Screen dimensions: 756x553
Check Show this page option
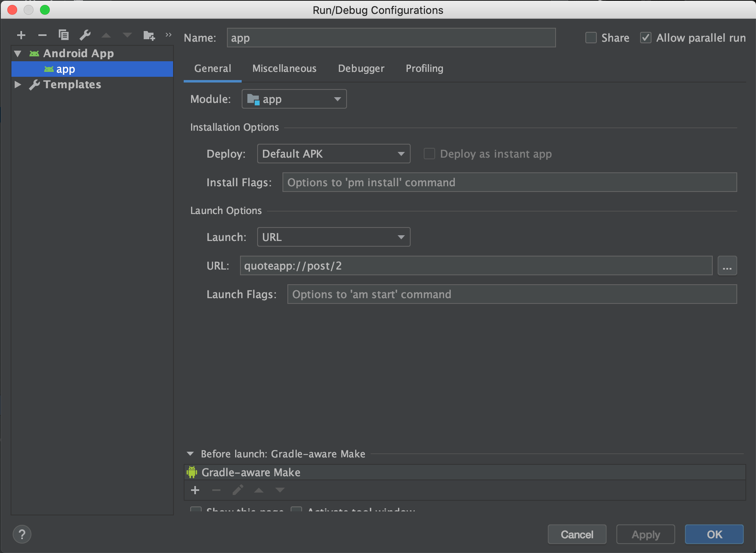tap(196, 510)
